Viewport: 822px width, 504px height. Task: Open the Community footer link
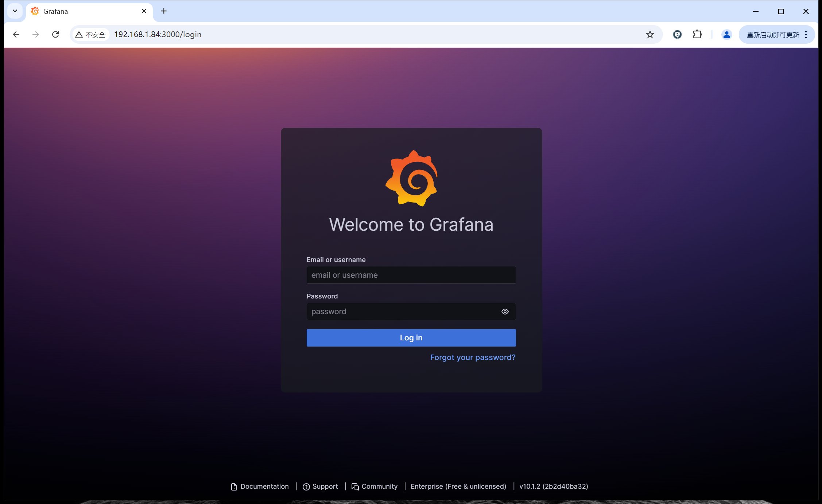pos(379,487)
